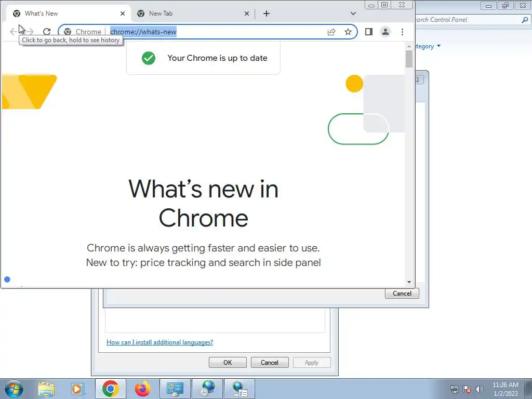
Task: Go back using the back arrow
Action: click(x=13, y=32)
